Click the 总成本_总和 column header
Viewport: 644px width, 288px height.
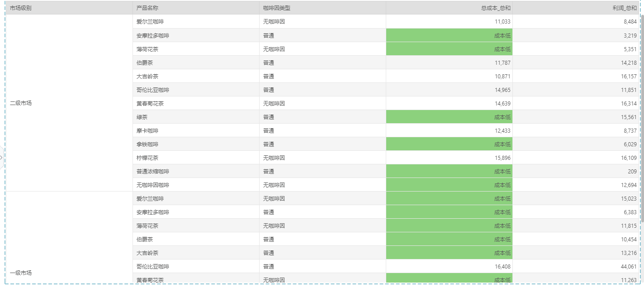coord(496,8)
